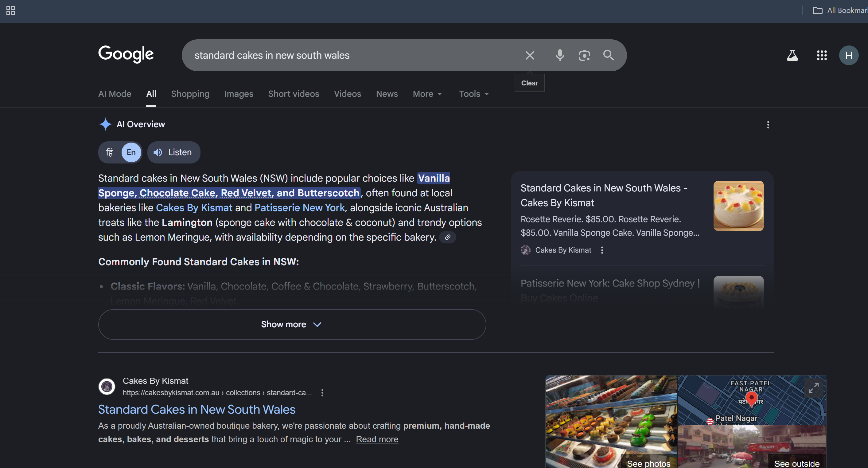Clear the search box with X
Image resolution: width=868 pixels, height=468 pixels.
tap(530, 55)
